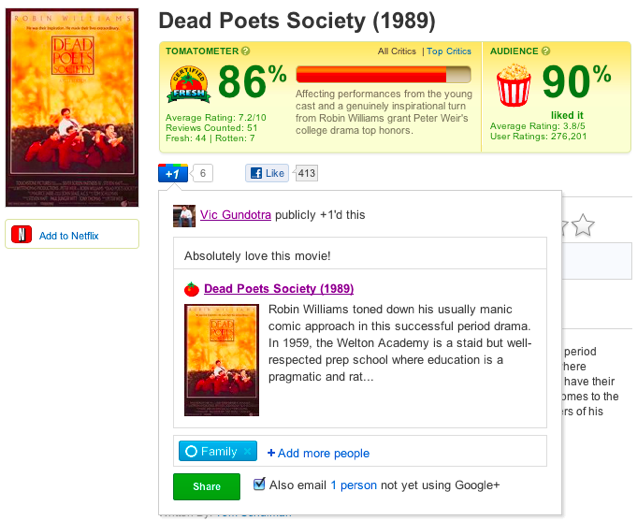This screenshot has width=638, height=521.
Task: Open the 1 person link
Action: click(353, 485)
